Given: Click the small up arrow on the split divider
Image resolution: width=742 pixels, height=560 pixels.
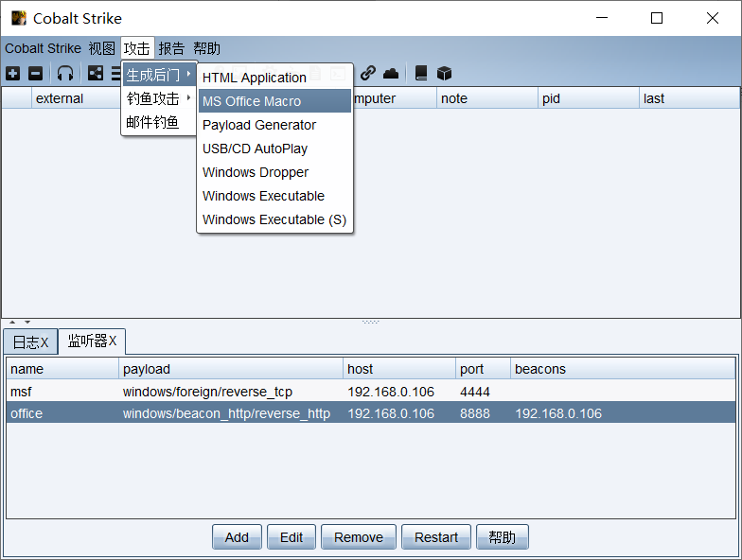Looking at the screenshot, I should coord(12,323).
